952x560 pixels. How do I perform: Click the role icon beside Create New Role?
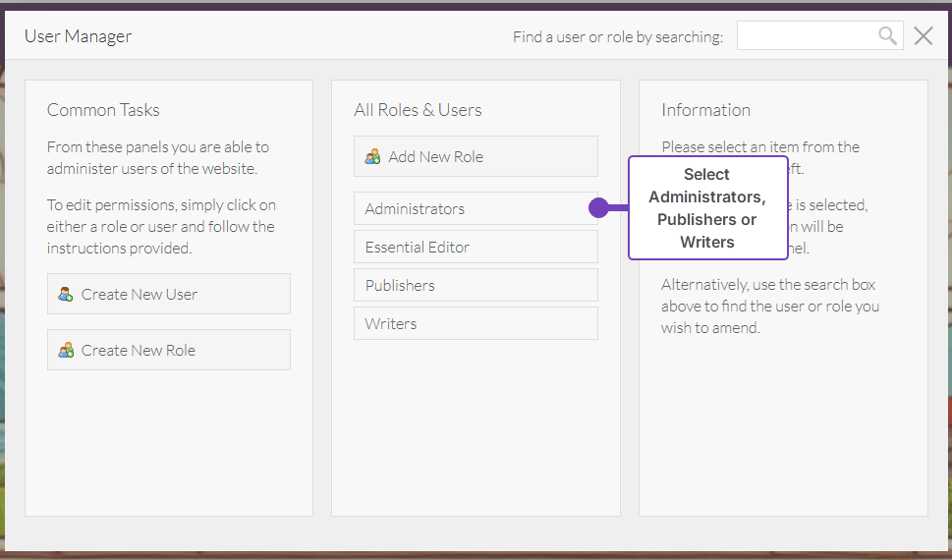pyautogui.click(x=66, y=350)
